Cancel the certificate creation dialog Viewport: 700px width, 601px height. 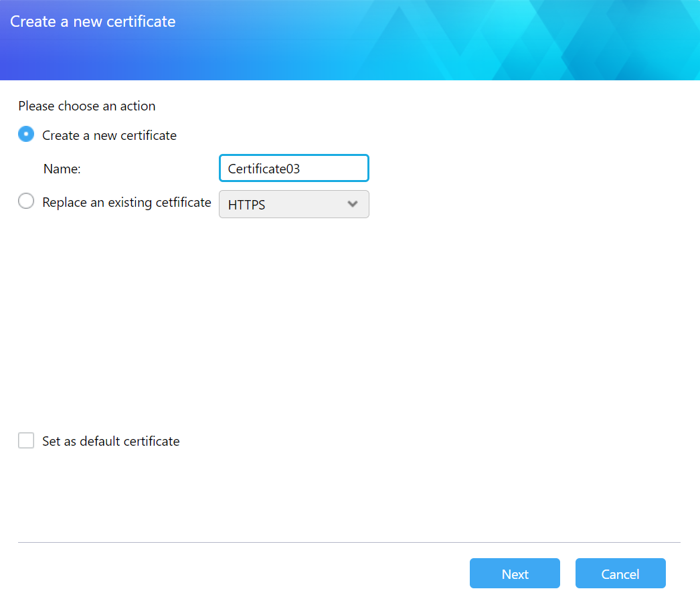click(620, 574)
